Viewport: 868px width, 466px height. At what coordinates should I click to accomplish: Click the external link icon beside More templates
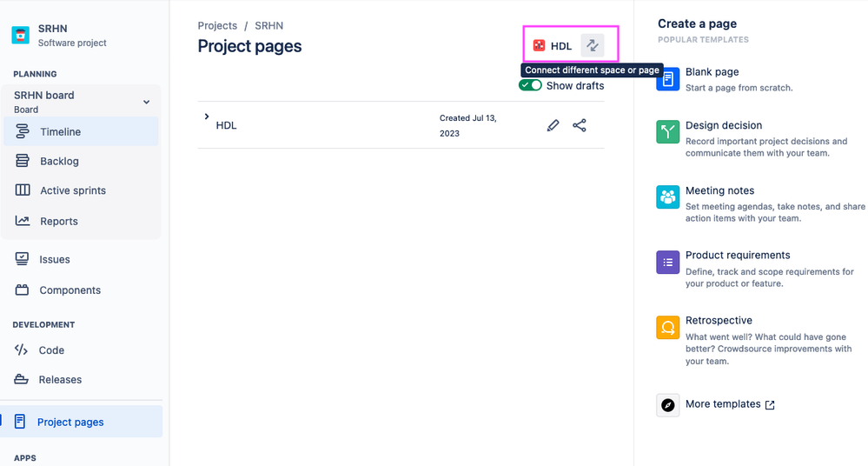(770, 405)
